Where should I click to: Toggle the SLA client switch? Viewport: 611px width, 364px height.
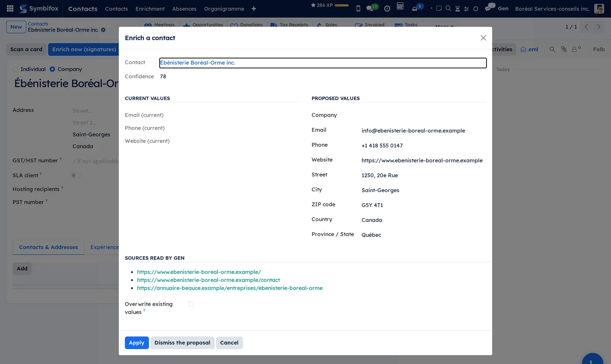(76, 175)
